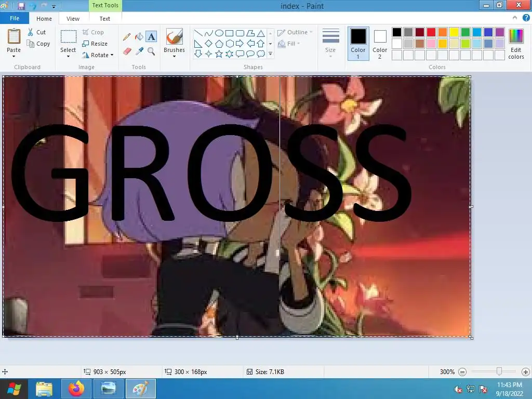This screenshot has height=399, width=532.
Task: Select the Triangle shape
Action: [261, 33]
